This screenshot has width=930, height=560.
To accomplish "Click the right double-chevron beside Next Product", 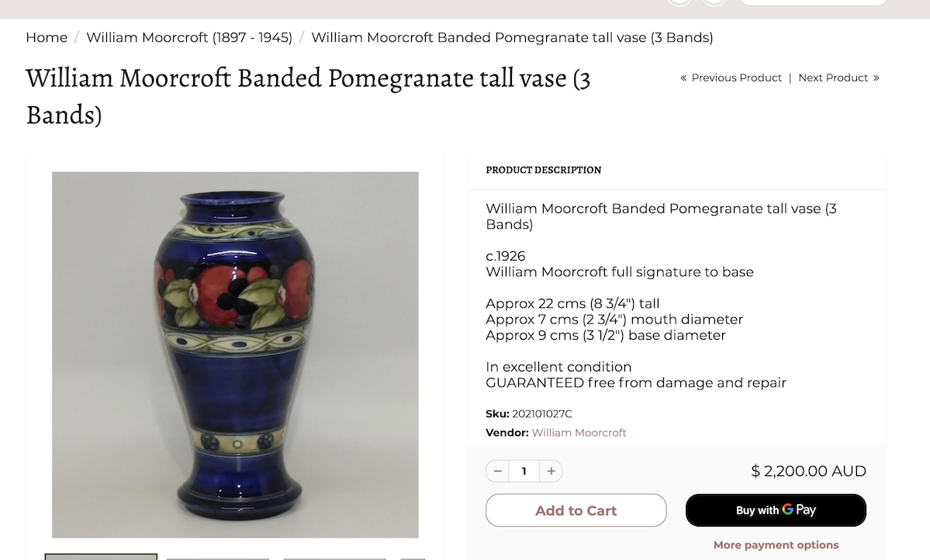I will (876, 78).
